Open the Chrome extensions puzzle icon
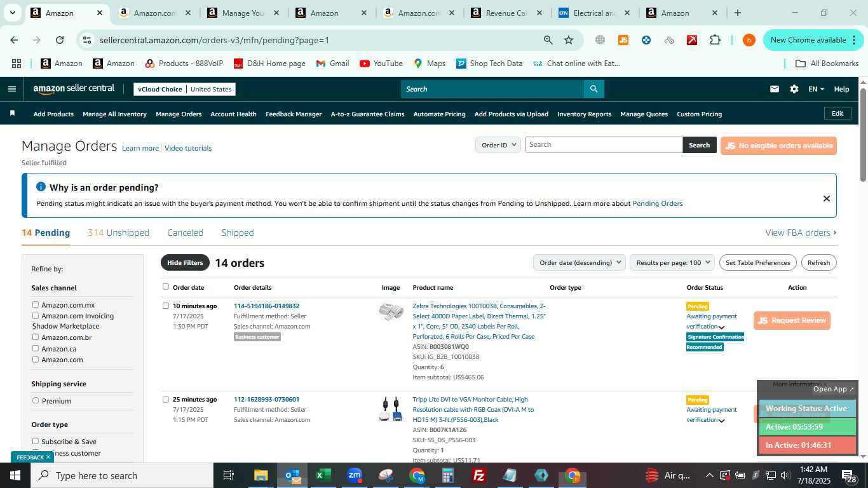The image size is (868, 488). pos(715,40)
